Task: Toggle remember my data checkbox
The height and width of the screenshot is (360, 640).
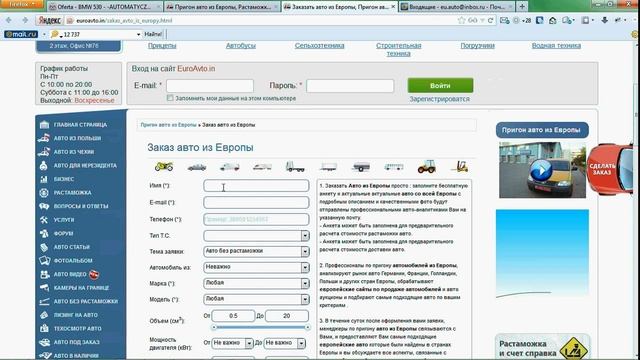Action: click(170, 98)
